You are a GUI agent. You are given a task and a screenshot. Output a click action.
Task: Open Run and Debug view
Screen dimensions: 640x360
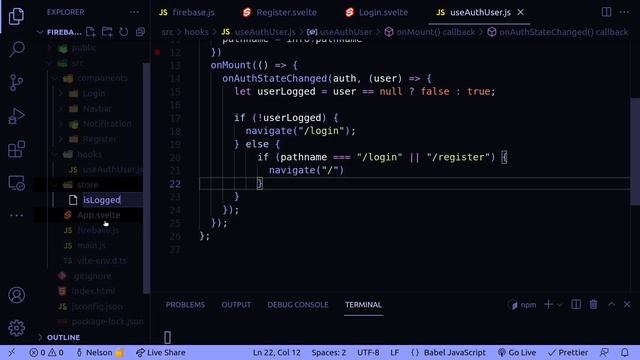click(x=16, y=116)
